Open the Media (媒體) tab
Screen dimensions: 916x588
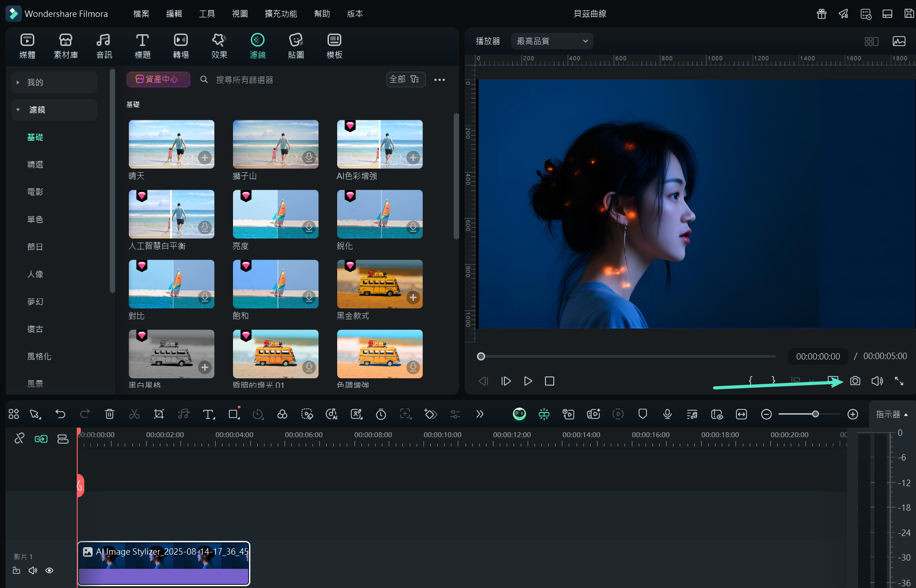click(27, 46)
